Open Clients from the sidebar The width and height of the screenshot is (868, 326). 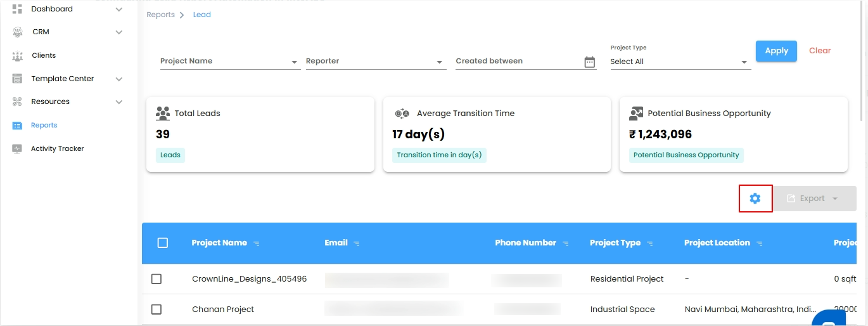coord(44,56)
